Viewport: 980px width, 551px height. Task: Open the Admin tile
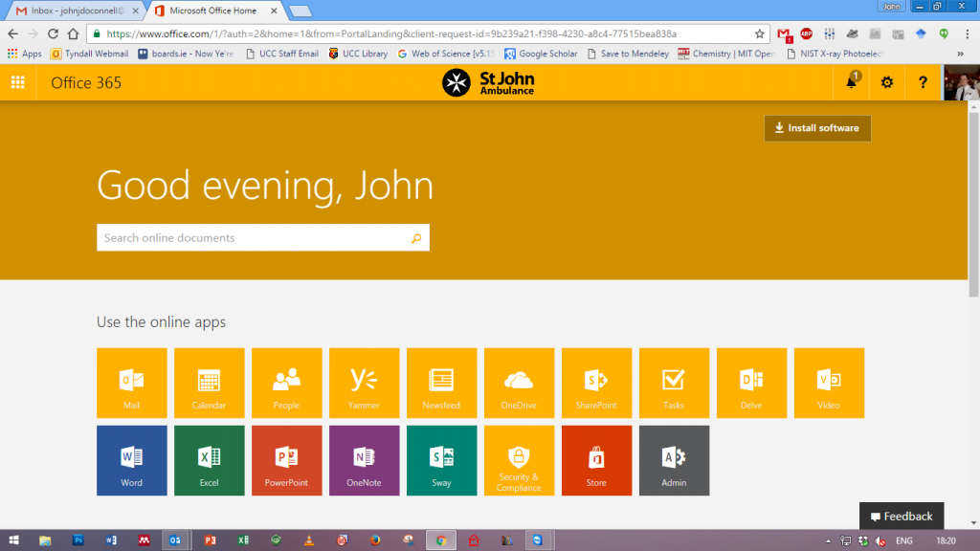pos(675,460)
